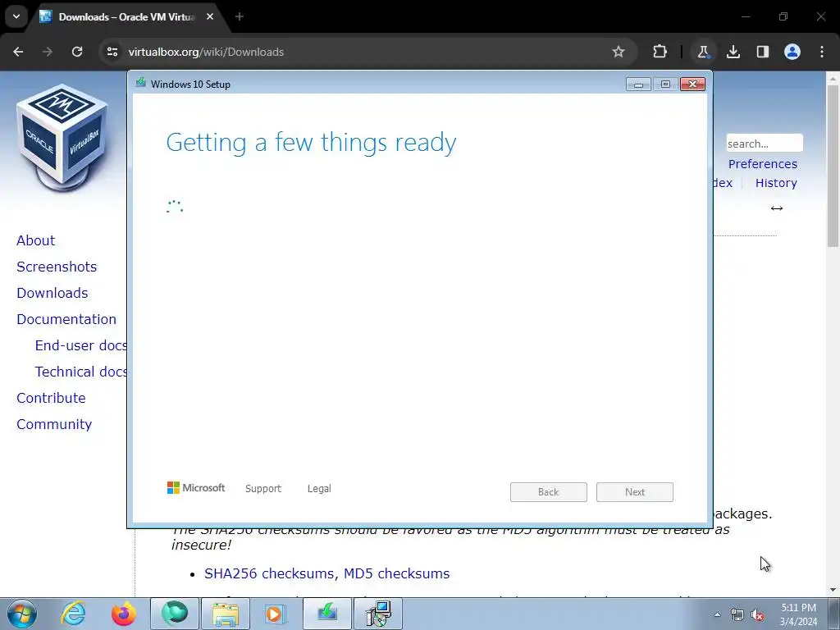Click the browser forward arrow
Viewport: 840px width, 630px height.
click(48, 52)
